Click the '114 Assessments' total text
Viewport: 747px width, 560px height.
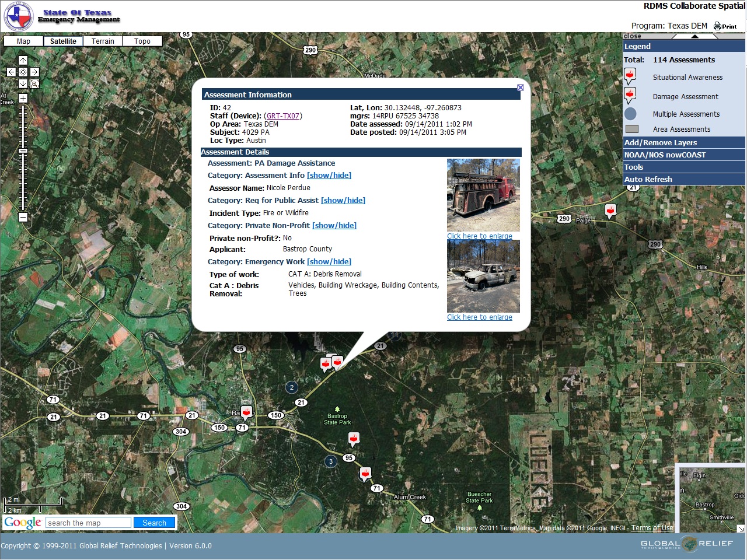point(684,60)
